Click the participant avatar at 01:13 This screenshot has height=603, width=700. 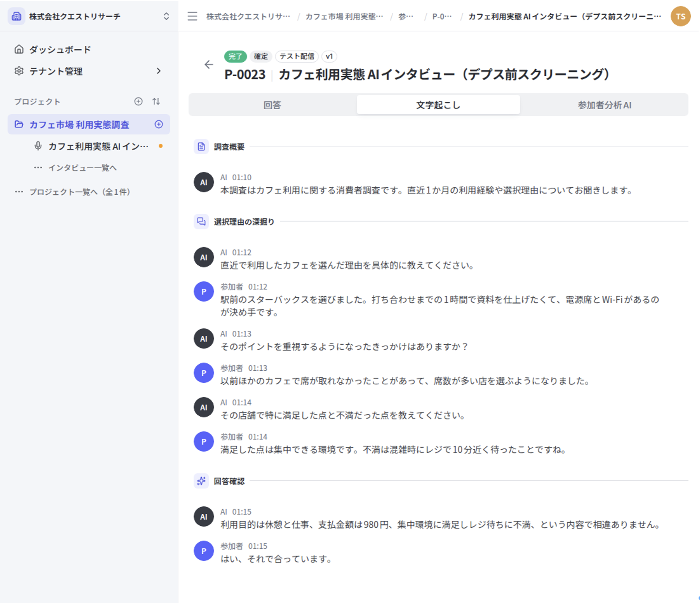click(x=204, y=373)
